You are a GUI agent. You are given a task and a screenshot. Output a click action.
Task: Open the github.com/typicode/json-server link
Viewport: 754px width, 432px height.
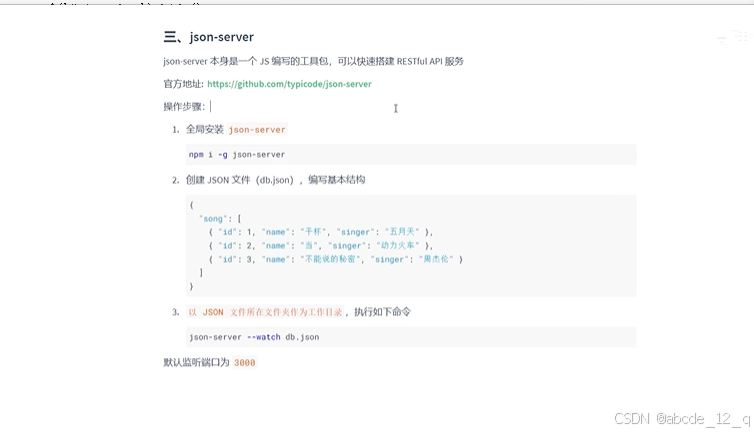click(289, 84)
